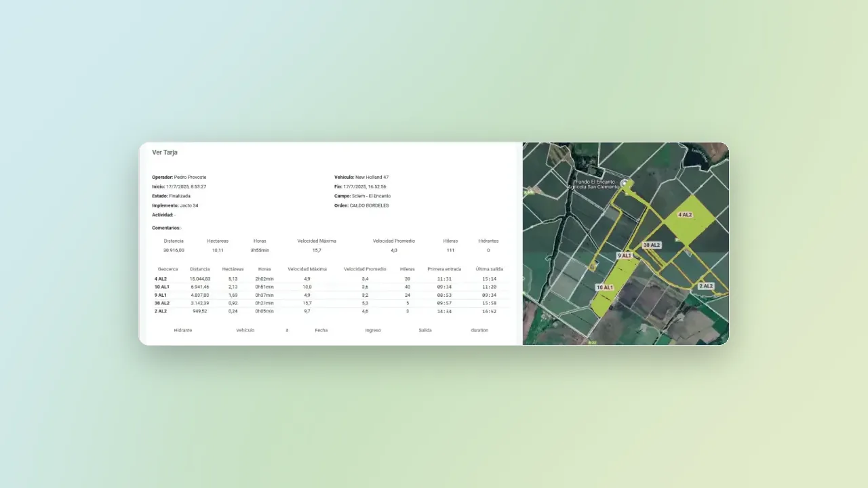
Task: Click the Implemento value 'Jacto 34'
Action: tap(189, 205)
